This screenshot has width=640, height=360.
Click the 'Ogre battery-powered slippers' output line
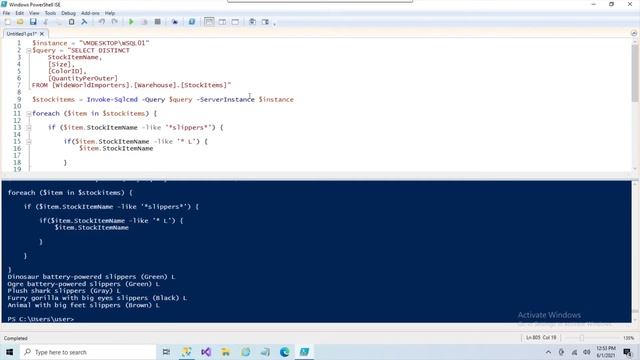click(83, 284)
